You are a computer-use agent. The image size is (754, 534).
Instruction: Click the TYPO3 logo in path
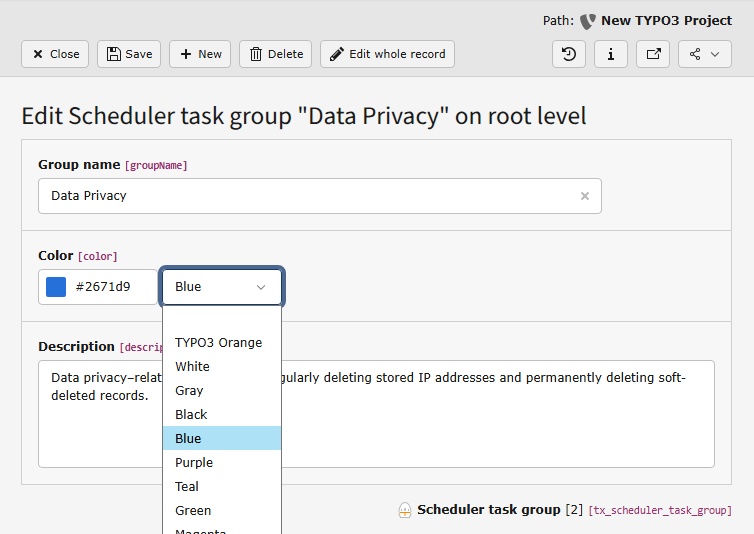pos(588,21)
